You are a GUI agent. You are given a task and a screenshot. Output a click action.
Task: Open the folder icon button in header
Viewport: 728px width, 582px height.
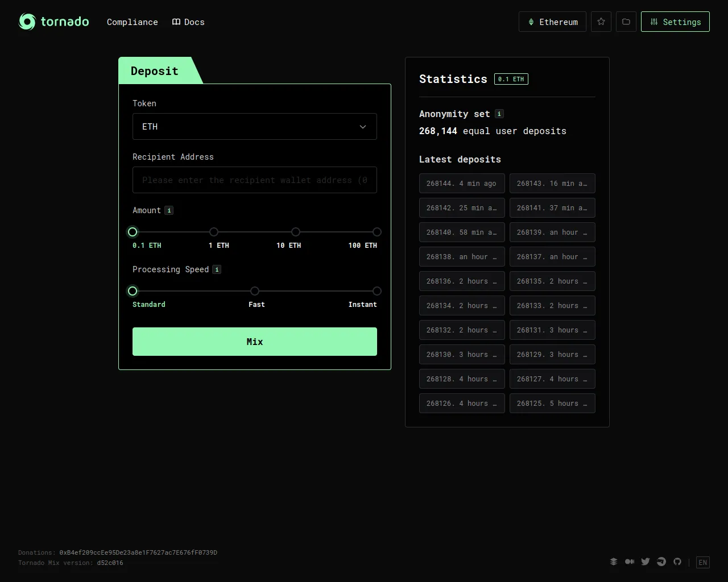626,22
